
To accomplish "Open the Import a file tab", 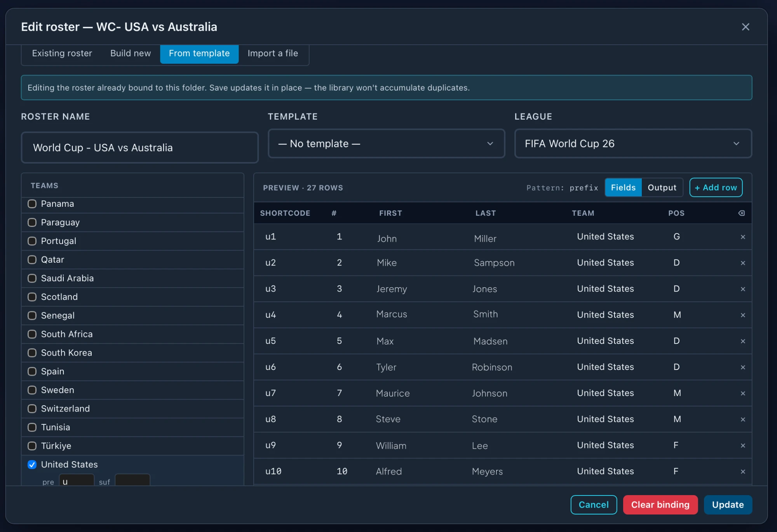I will coord(273,53).
